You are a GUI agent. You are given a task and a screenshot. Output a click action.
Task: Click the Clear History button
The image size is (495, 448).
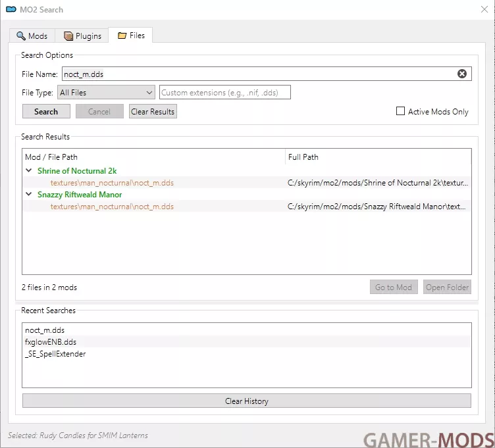(x=246, y=401)
